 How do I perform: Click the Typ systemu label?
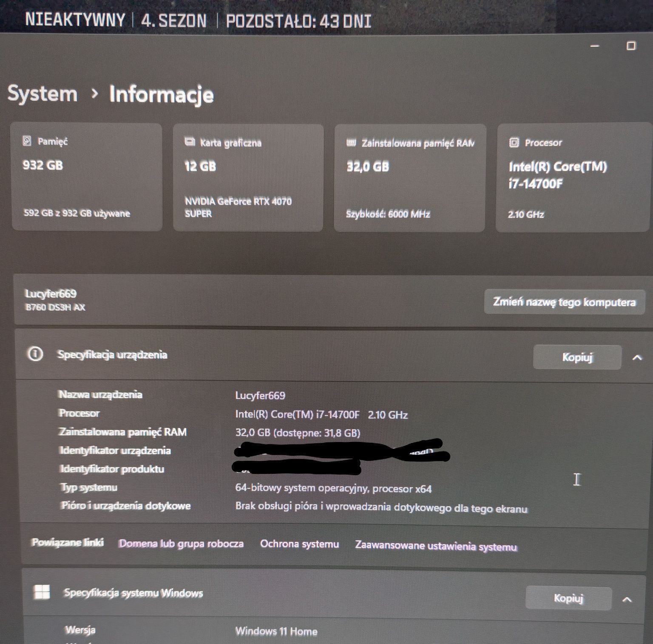[89, 487]
